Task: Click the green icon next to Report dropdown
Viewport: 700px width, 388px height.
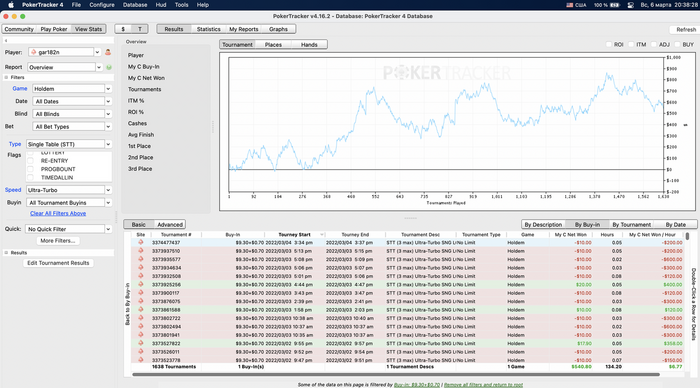Action: tap(108, 67)
